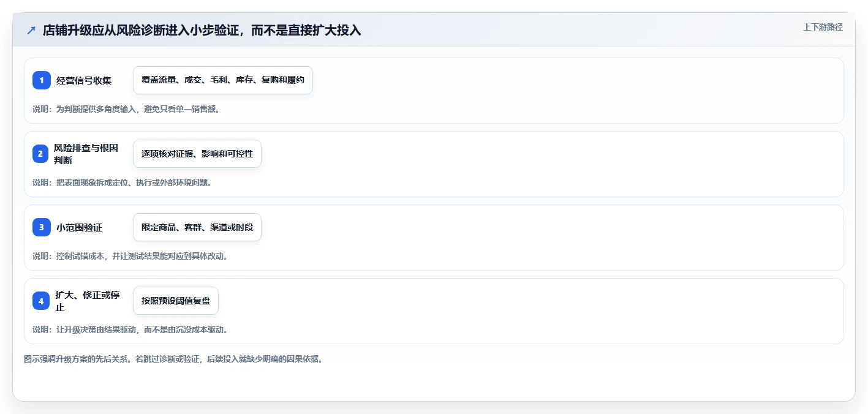Screen dimensions: 868x414
Task: Click step number 2 badge
Action: (x=42, y=154)
